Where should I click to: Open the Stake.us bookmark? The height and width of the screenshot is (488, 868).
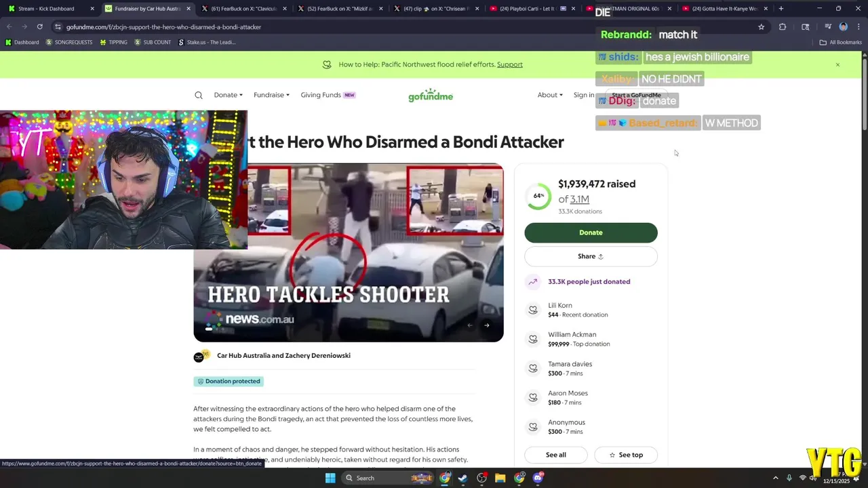(207, 42)
